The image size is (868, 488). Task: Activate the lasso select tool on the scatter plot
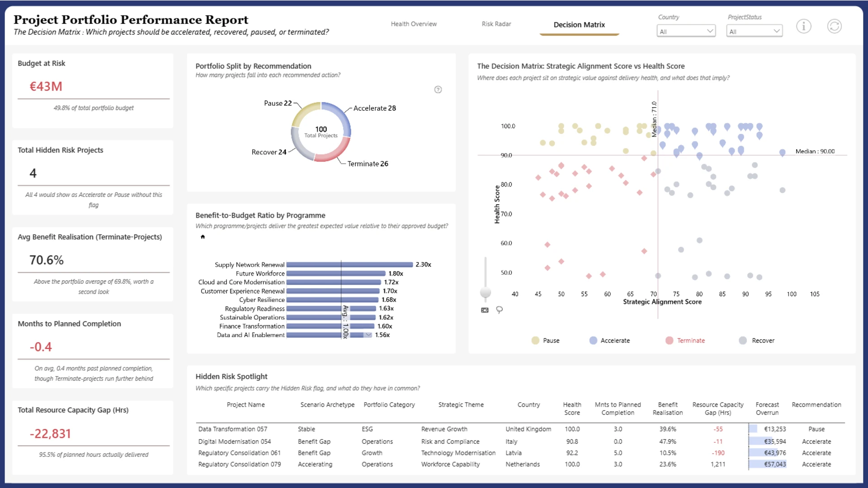click(499, 310)
